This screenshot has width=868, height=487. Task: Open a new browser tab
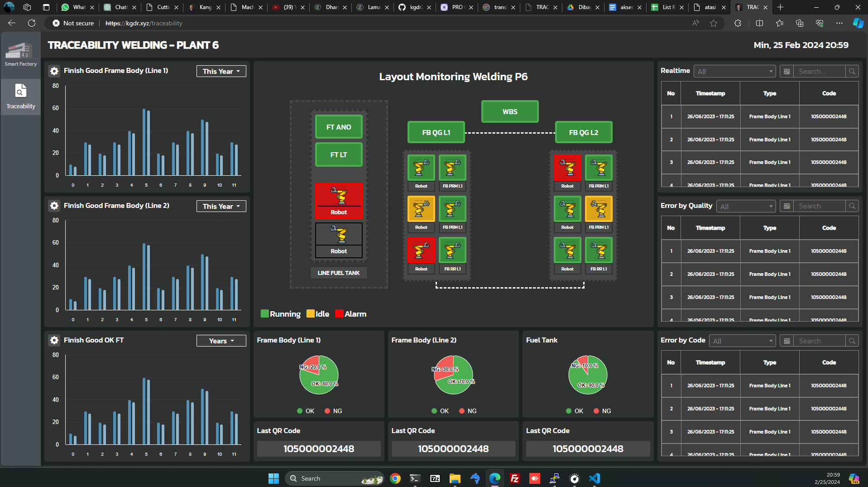coord(780,7)
